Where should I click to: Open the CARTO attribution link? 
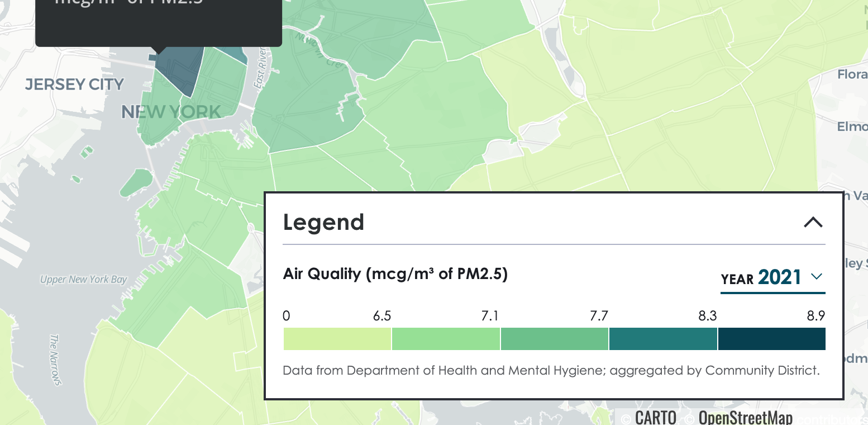[x=656, y=417]
